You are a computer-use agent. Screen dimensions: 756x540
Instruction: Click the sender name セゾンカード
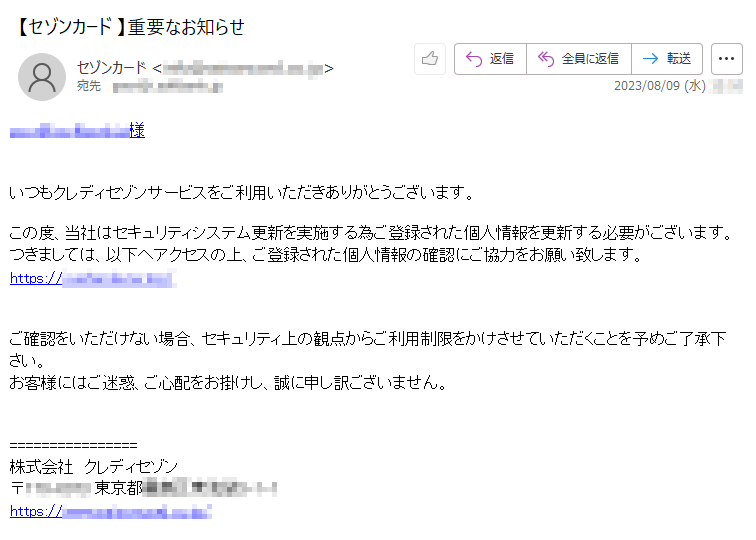[x=111, y=68]
